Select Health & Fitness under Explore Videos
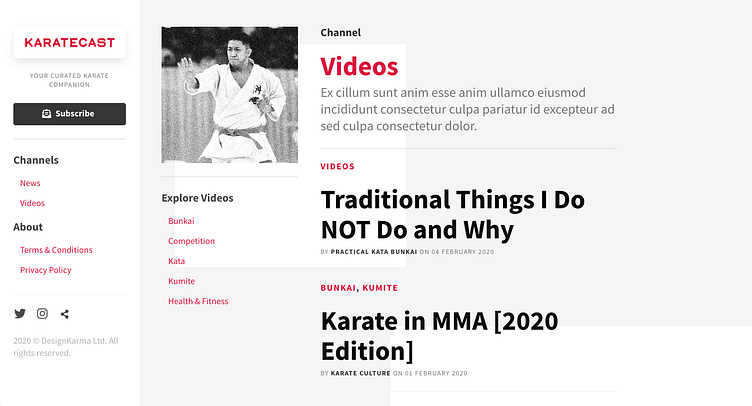This screenshot has width=752, height=406. [198, 302]
